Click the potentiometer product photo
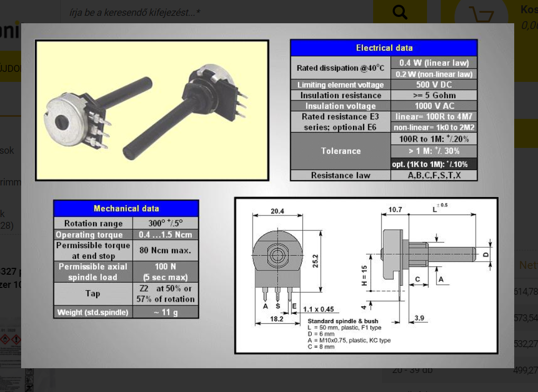Viewport: 538px width, 392px height. (x=152, y=110)
